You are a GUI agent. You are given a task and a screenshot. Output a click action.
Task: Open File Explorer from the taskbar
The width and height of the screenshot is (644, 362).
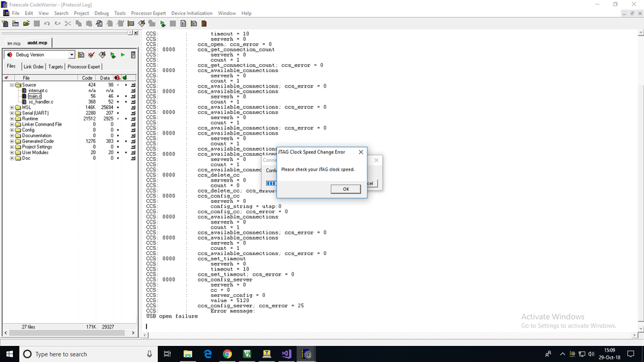(188, 354)
